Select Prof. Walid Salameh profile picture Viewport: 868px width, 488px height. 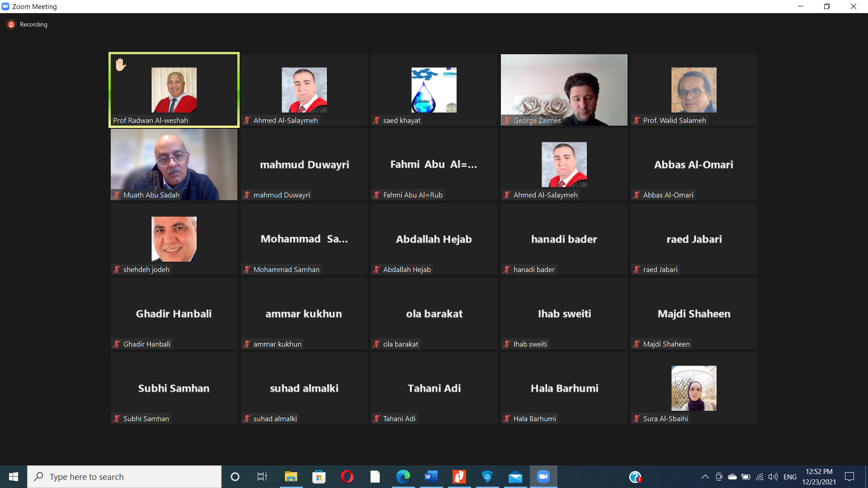coord(694,90)
